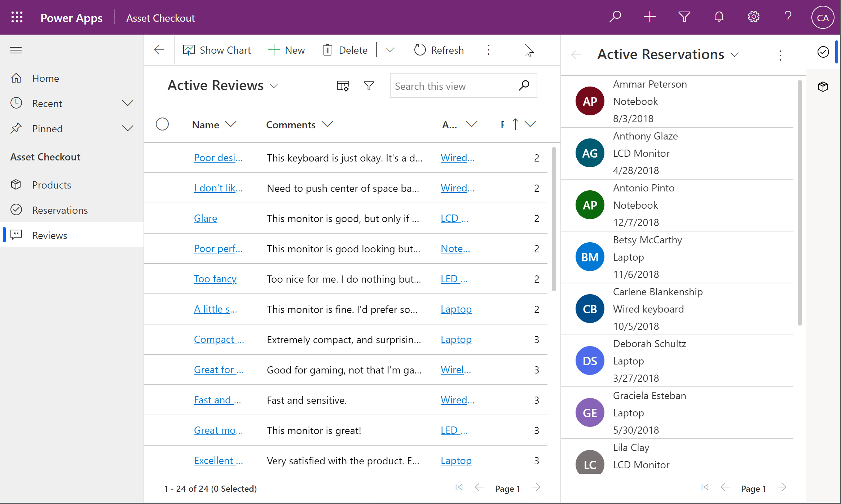The image size is (841, 504).
Task: Open the app launcher waffle icon
Action: click(x=17, y=17)
